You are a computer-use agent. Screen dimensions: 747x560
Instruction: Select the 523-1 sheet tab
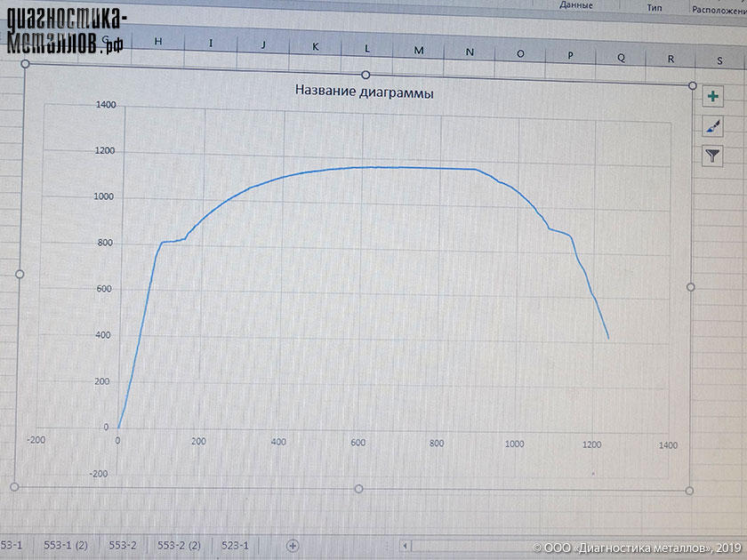(x=235, y=545)
